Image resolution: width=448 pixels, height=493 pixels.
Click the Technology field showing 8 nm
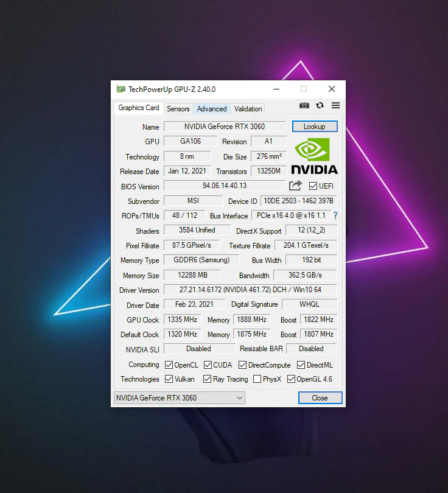(x=187, y=156)
